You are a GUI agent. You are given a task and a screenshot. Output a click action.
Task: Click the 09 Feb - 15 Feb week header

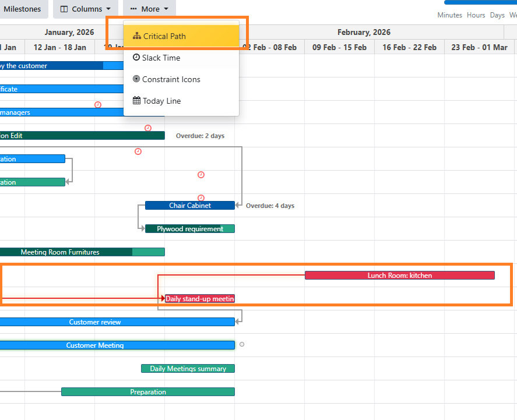pos(339,47)
